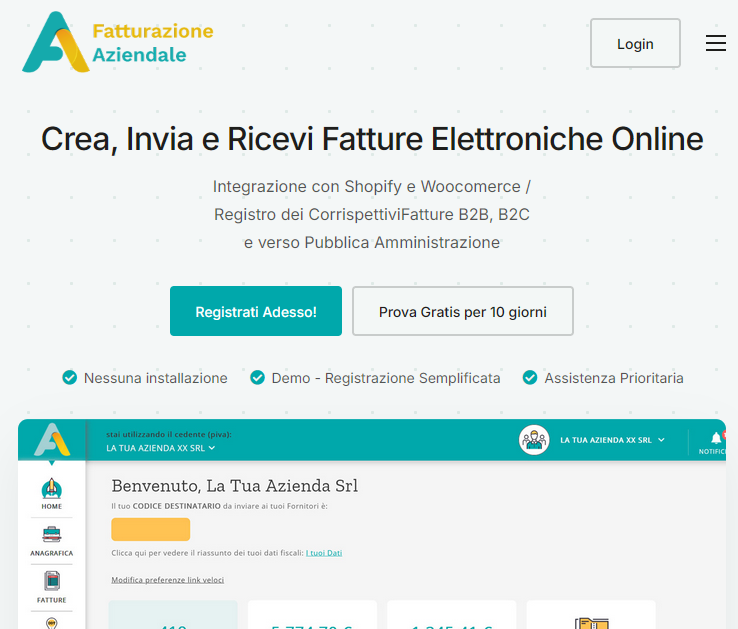Screen dimensions: 738x629
Task: Click the Assistenza Prioritaria checkmark icon
Action: 530,378
